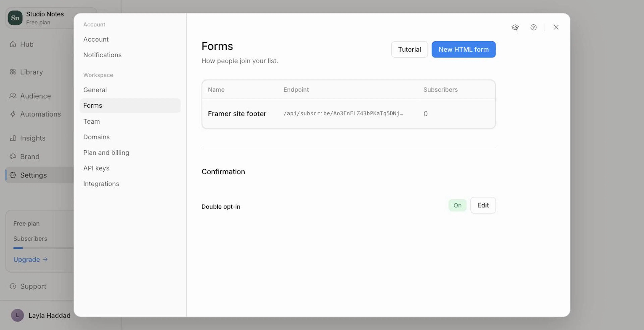
Task: Open Library in the main sidebar
Action: tap(32, 72)
